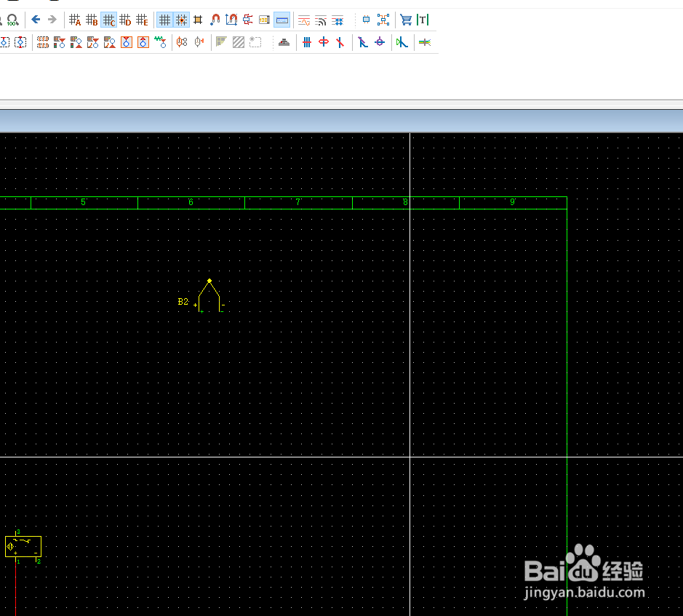Click column header 6 in the frame

191,202
